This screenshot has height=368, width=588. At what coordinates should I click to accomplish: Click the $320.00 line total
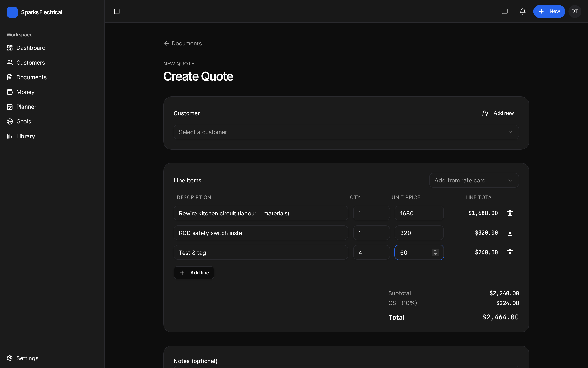click(486, 233)
